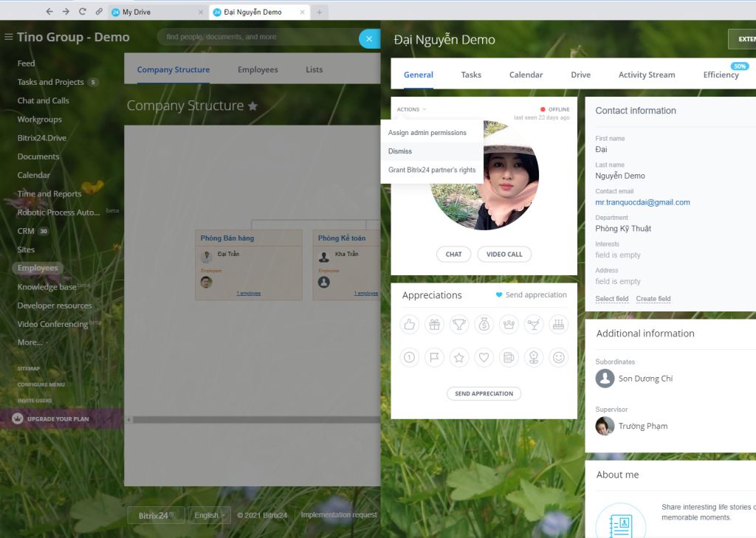This screenshot has height=538, width=756.
Task: Click the CHAT button
Action: 454,254
